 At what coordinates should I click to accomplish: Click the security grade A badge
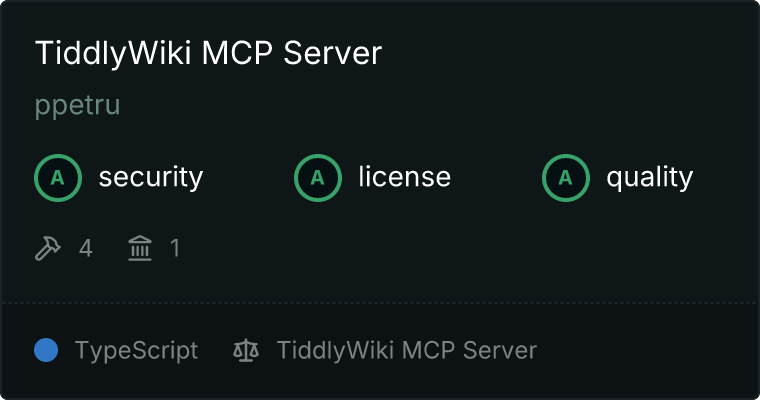tap(58, 178)
